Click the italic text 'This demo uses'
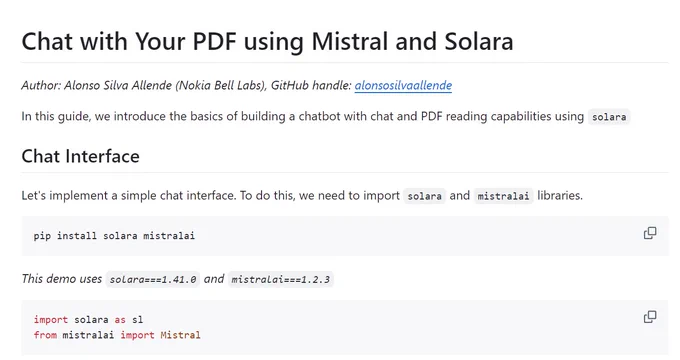Image resolution: width=680 pixels, height=360 pixels. 62,279
